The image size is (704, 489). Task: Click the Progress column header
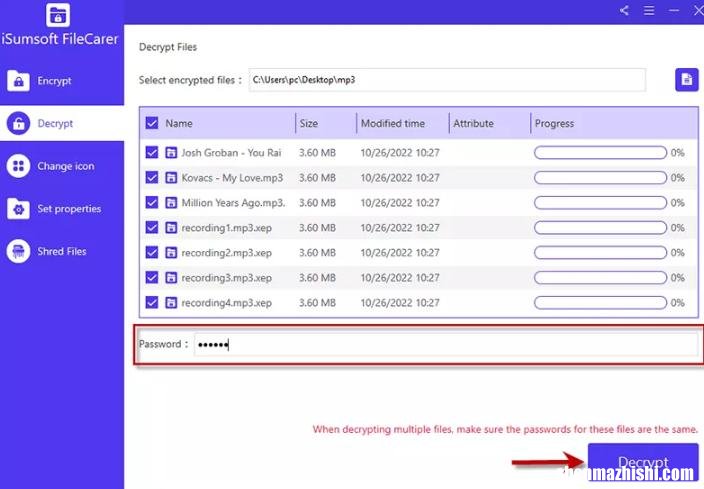(554, 123)
